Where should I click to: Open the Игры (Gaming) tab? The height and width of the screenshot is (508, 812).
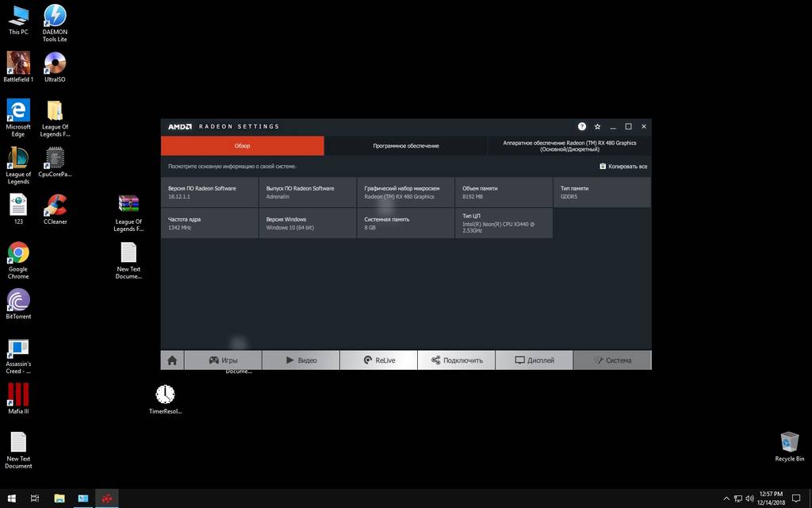(x=223, y=360)
